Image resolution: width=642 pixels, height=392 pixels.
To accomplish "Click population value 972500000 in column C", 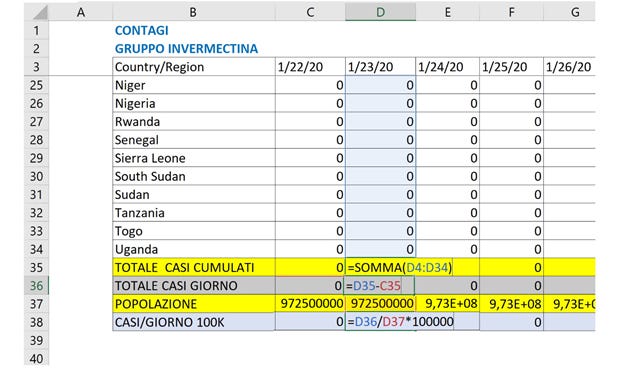I will [310, 304].
